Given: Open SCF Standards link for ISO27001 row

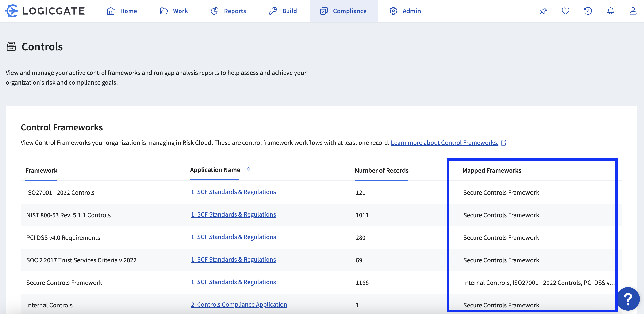Looking at the screenshot, I should [233, 192].
